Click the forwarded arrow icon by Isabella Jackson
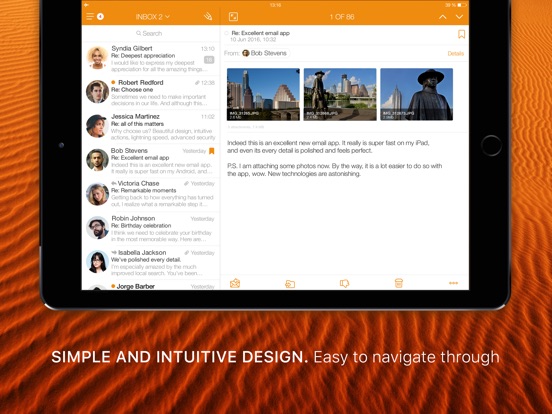Viewport: 552px width, 414px height. [x=114, y=252]
